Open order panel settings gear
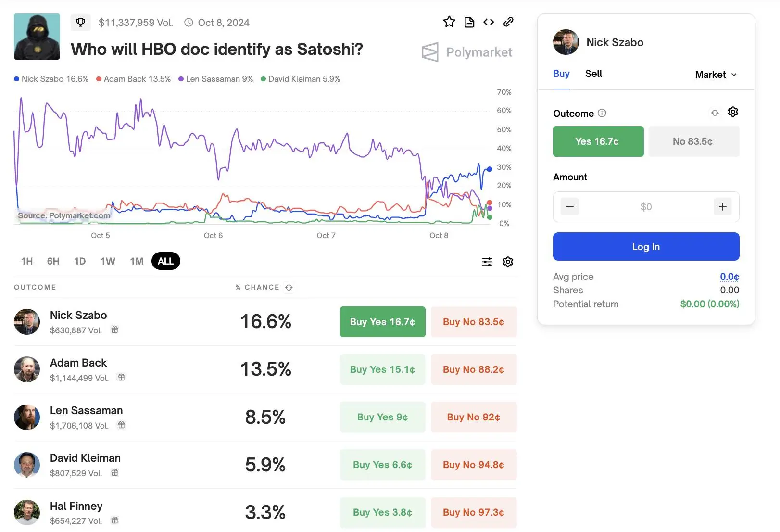780x532 pixels. click(733, 112)
